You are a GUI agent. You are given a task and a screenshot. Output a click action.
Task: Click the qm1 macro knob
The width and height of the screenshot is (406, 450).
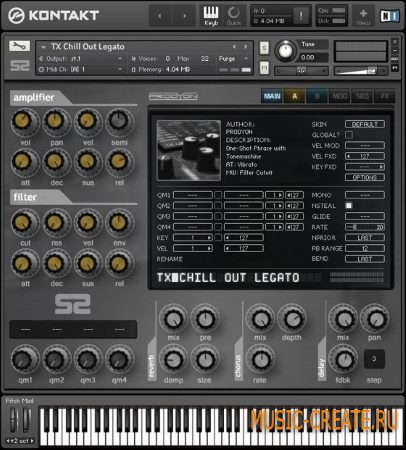[23, 360]
